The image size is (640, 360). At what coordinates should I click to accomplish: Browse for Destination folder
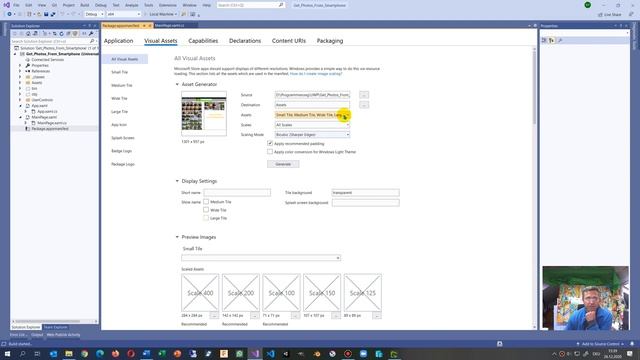(364, 105)
